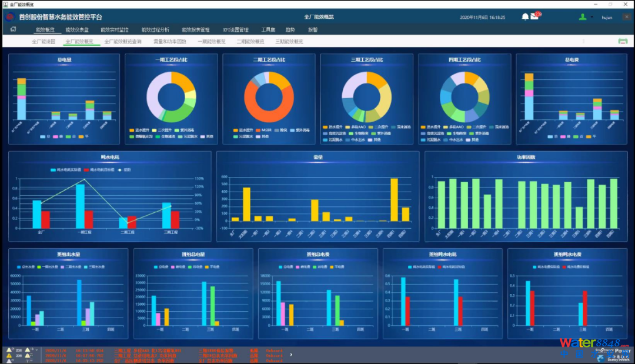Click the tallest yellow bar in 需量 chart
This screenshot has width=635, height=364.
point(394,200)
